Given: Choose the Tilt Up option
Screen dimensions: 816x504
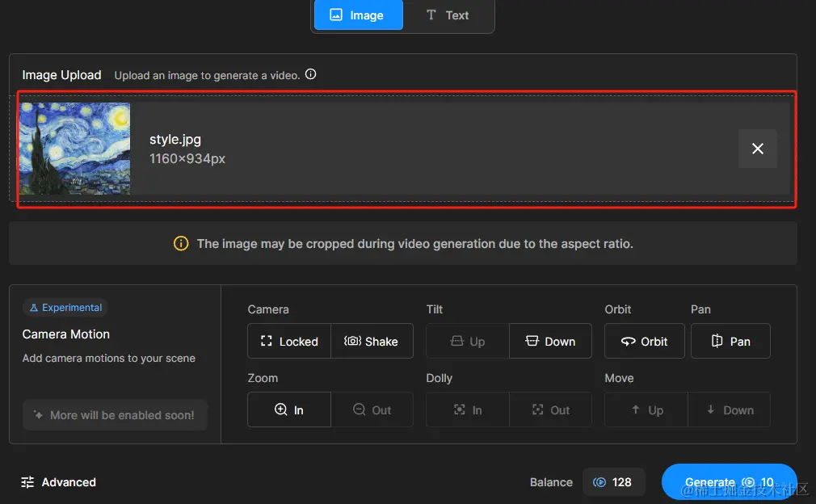Looking at the screenshot, I should [468, 341].
